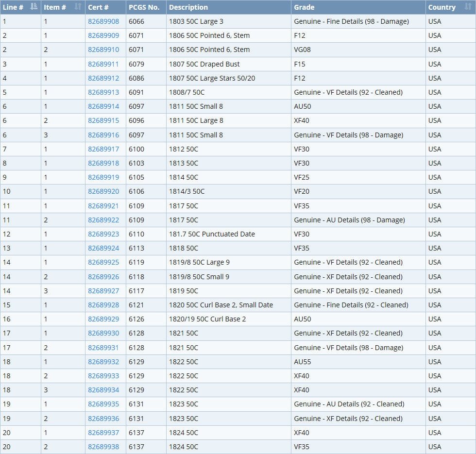Open cert 82689925 for 1819/8 Large 9
This screenshot has height=454, width=476.
[x=103, y=262]
